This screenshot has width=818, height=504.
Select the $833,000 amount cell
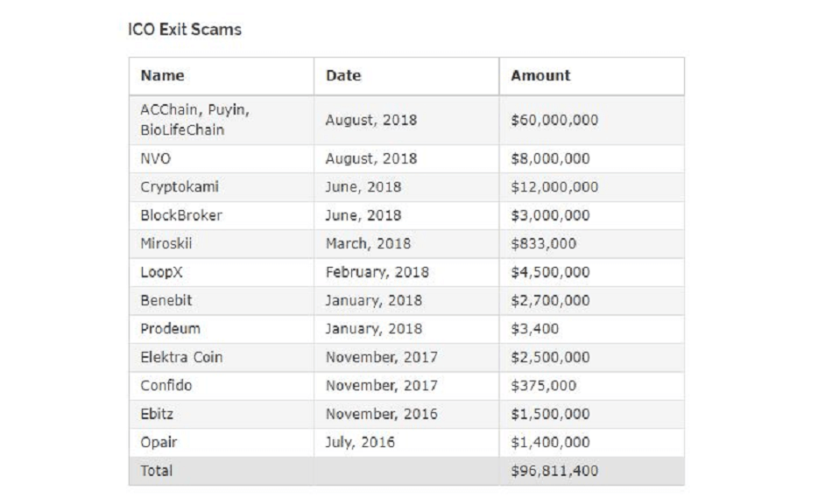point(543,243)
